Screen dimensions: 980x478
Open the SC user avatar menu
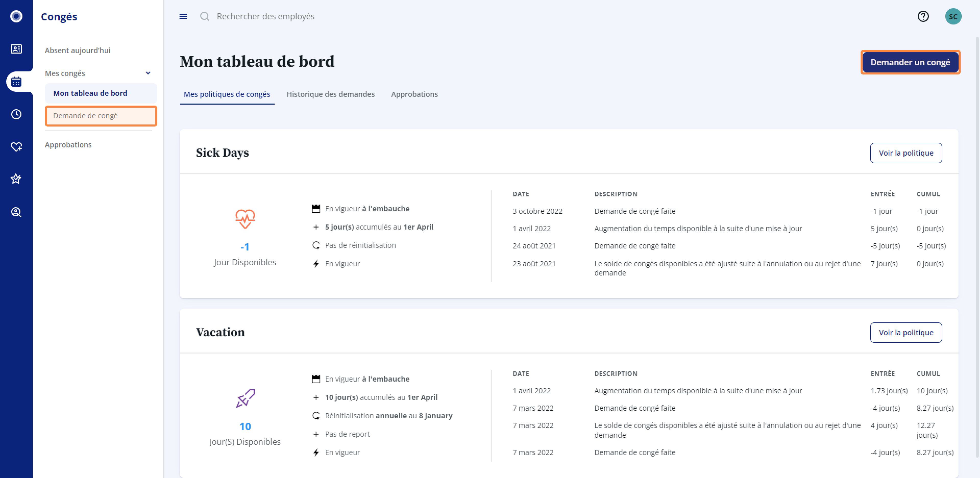point(953,16)
